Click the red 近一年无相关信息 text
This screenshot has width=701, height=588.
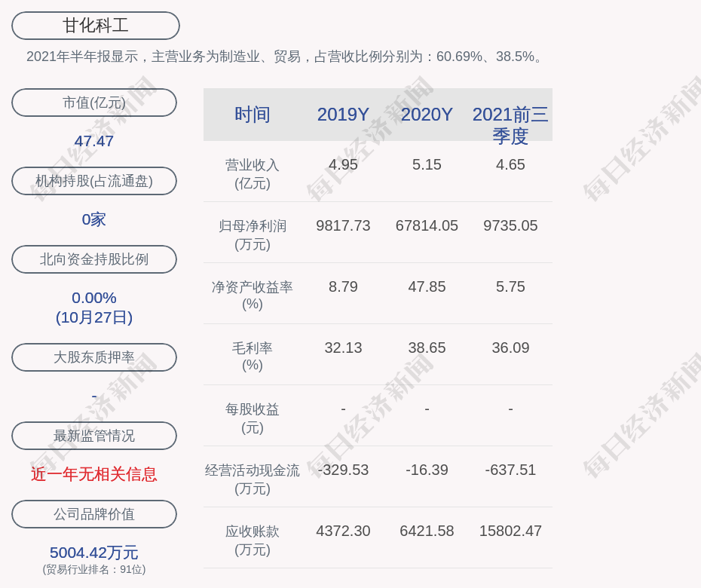point(94,474)
